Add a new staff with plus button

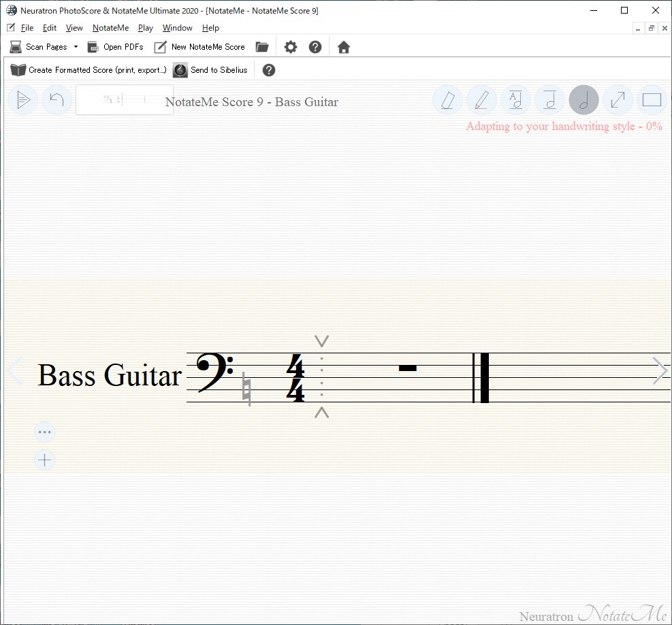pyautogui.click(x=44, y=460)
